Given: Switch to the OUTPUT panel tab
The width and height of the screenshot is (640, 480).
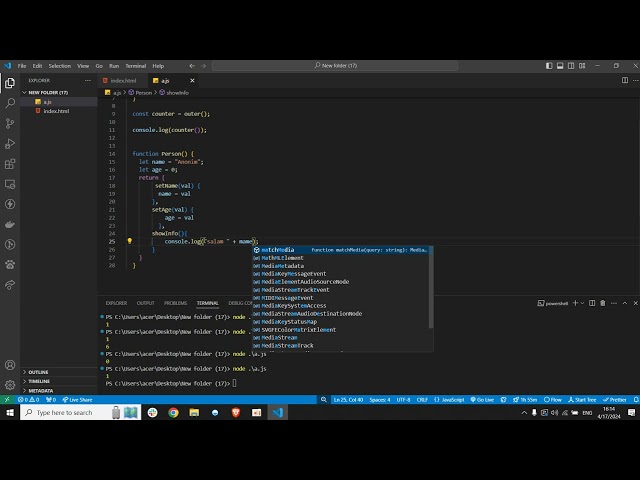Looking at the screenshot, I should [145, 303].
